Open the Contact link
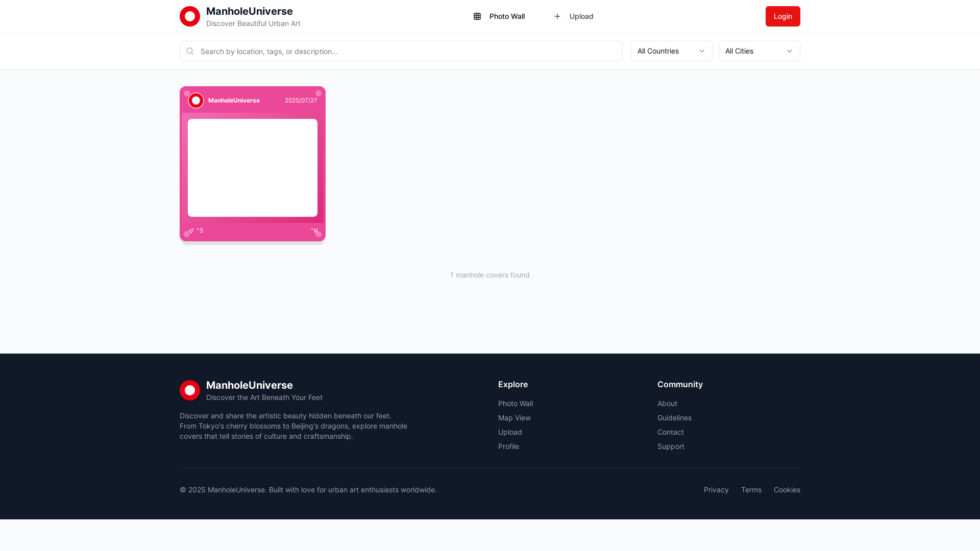 tap(671, 432)
